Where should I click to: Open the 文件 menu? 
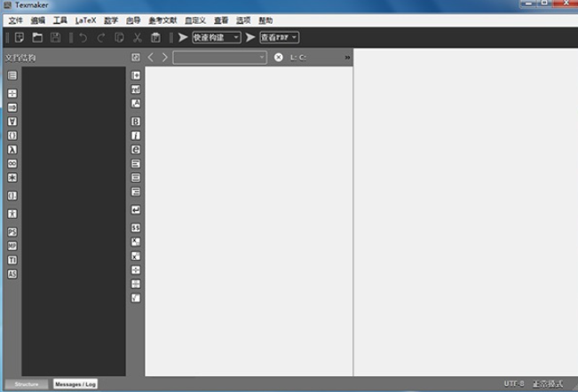[15, 20]
